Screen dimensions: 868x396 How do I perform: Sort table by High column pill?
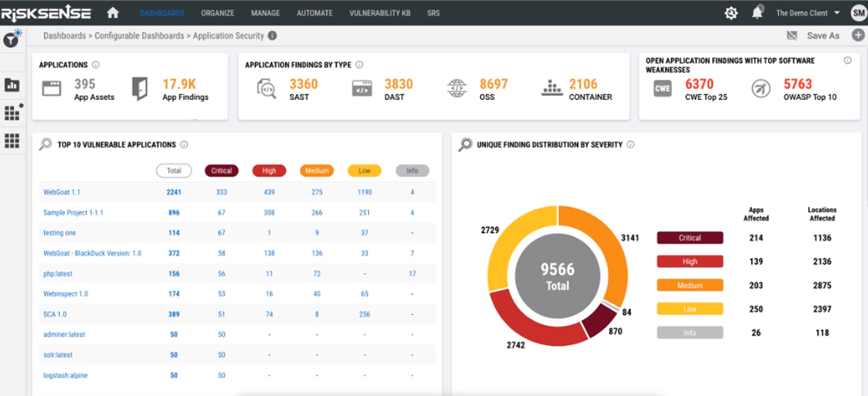click(x=269, y=171)
